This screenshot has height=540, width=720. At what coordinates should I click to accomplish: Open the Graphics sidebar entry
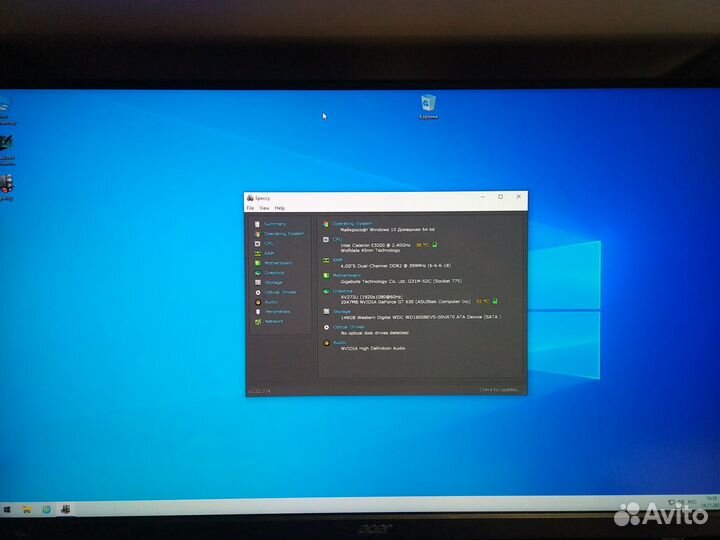click(274, 273)
